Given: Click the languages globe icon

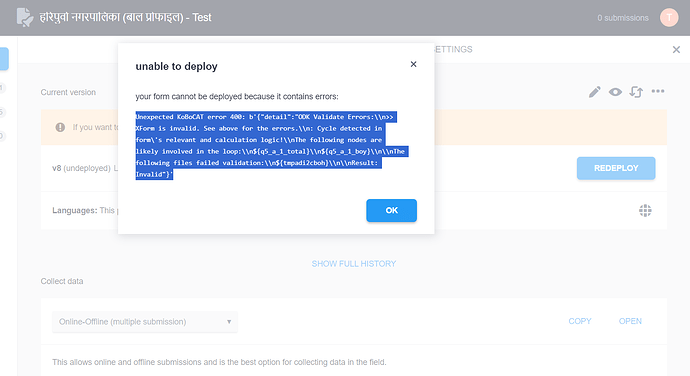Looking at the screenshot, I should tap(645, 210).
